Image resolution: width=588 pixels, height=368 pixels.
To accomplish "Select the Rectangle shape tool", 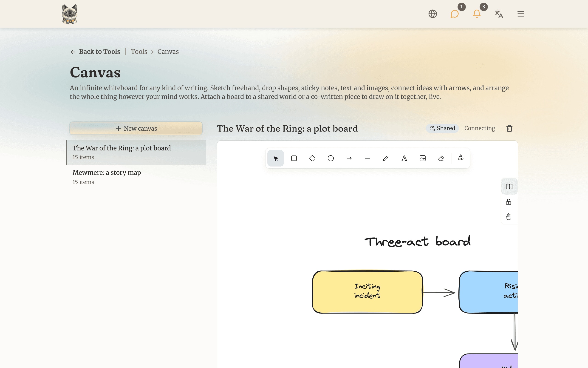I will 294,158.
